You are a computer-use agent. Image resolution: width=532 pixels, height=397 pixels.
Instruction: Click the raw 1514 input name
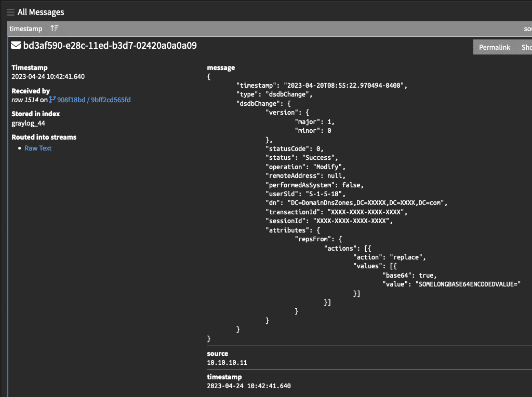[x=24, y=100]
